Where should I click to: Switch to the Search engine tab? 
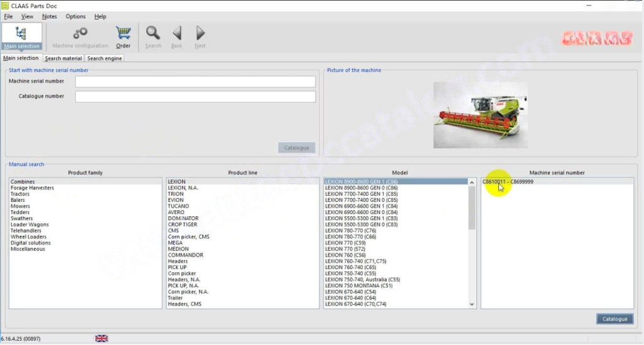coord(105,58)
